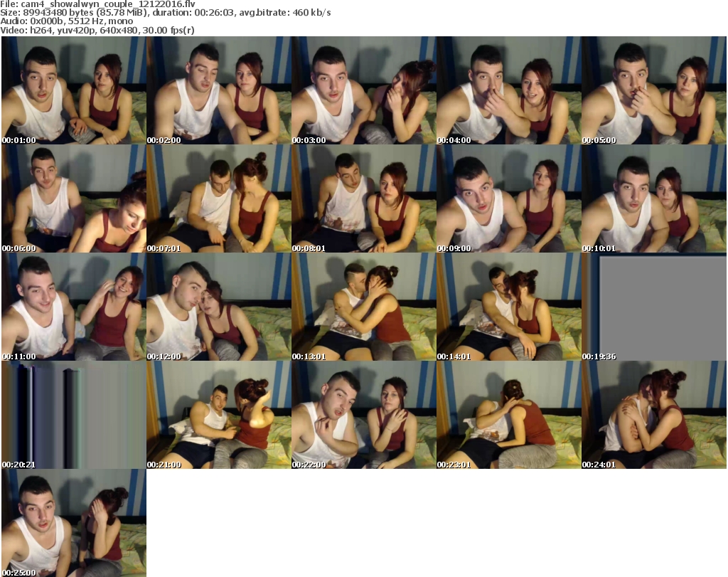Open the frame stamped 00:08:01
The height and width of the screenshot is (577, 728).
pyautogui.click(x=364, y=198)
